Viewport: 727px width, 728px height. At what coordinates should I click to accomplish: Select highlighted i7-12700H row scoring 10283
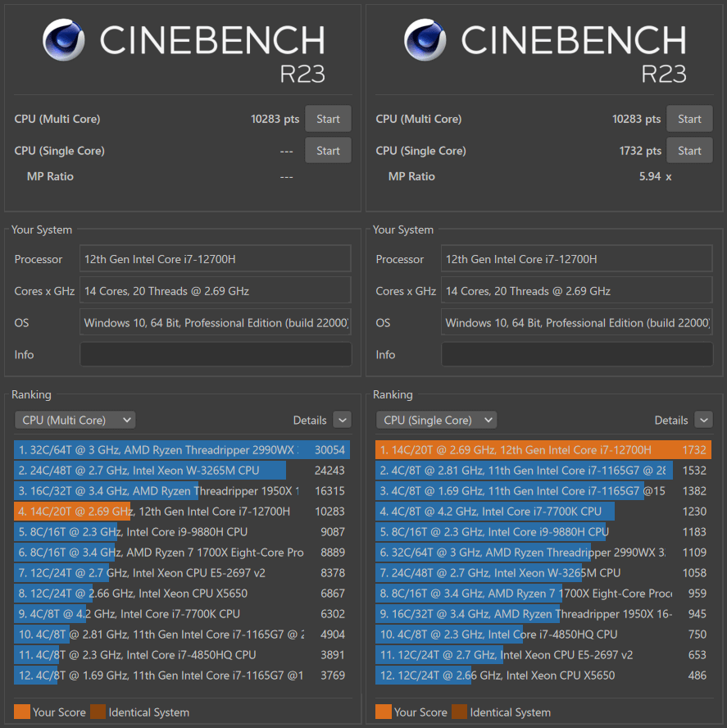coord(182,512)
